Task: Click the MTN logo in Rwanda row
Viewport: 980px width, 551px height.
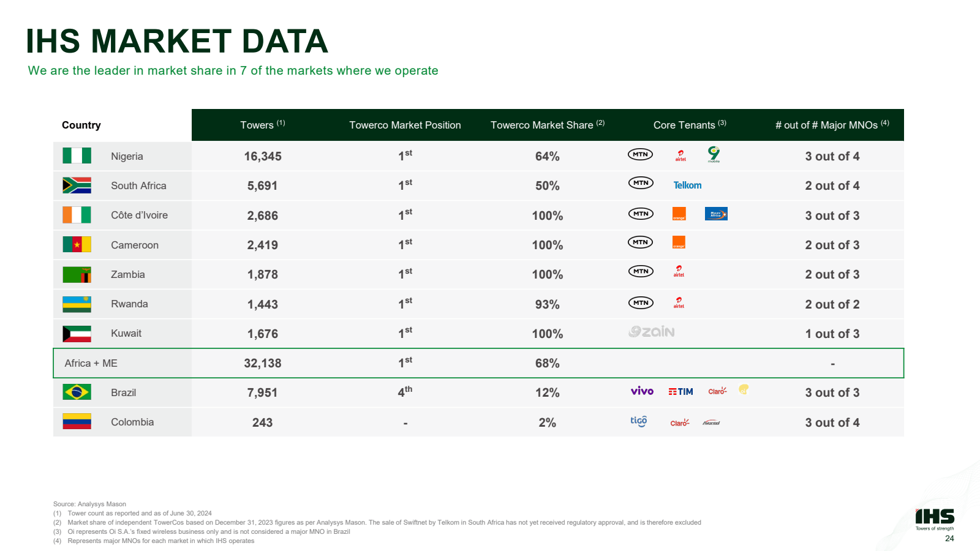Action: click(x=641, y=302)
